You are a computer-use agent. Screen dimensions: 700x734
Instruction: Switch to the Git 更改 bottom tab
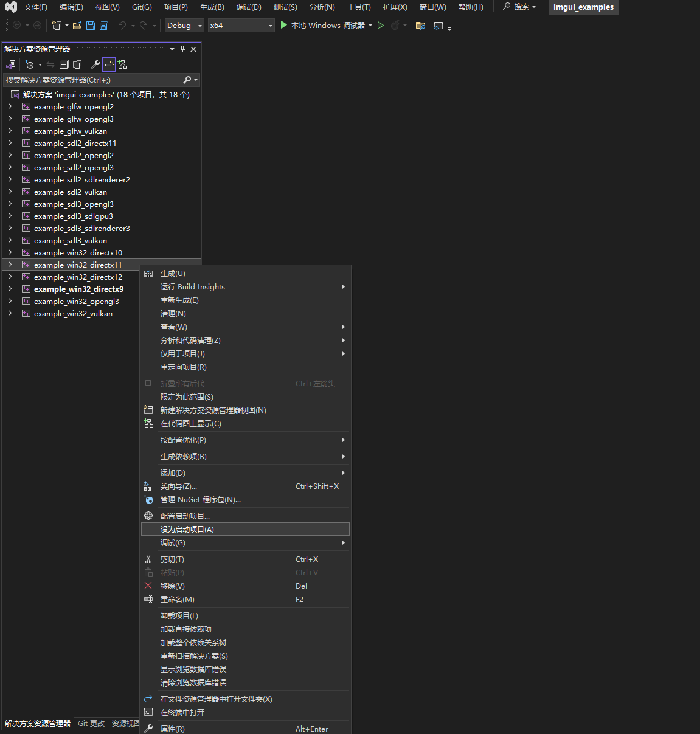point(91,724)
